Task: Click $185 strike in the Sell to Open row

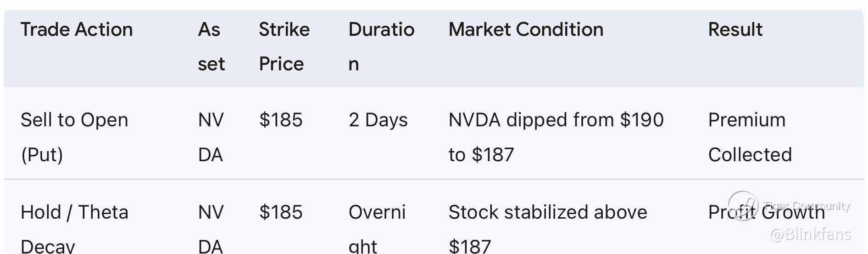Action: point(281,120)
